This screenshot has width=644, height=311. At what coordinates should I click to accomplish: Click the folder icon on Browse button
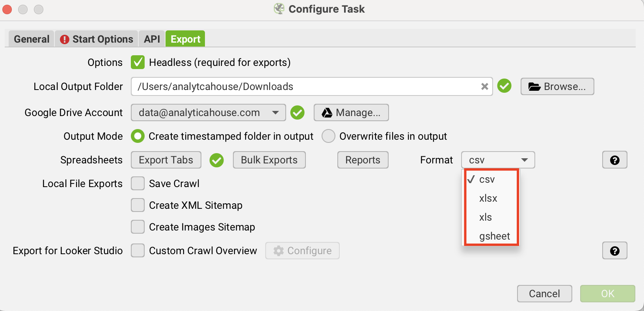tap(534, 87)
